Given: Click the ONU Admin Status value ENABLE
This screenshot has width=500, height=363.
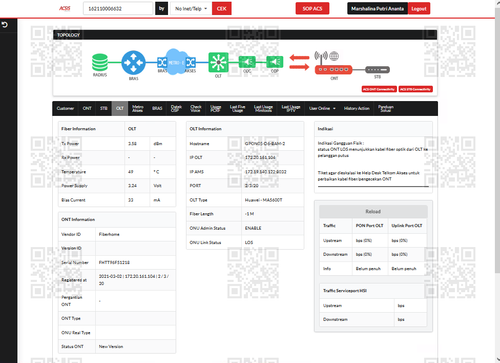Looking at the screenshot, I should coord(253,228).
